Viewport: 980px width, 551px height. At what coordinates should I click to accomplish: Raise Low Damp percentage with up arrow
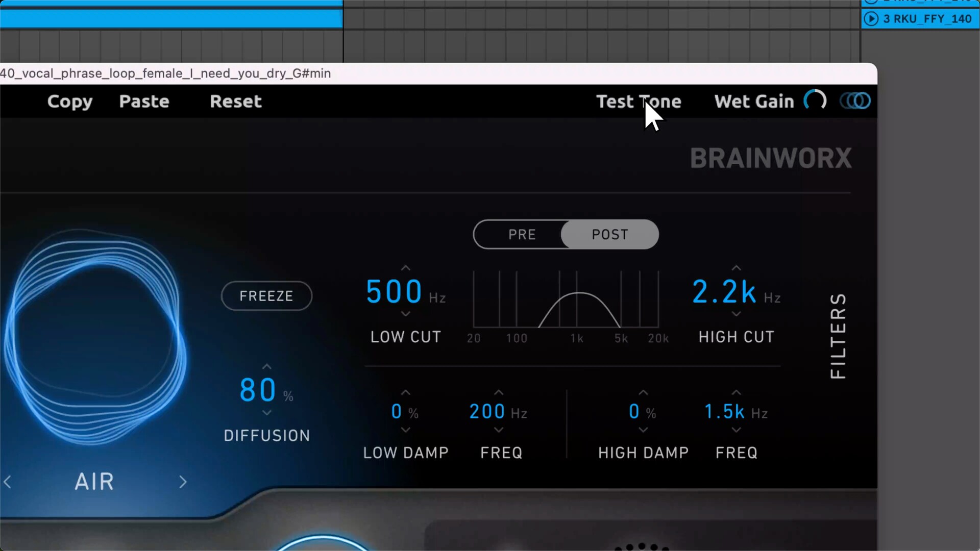click(x=405, y=393)
